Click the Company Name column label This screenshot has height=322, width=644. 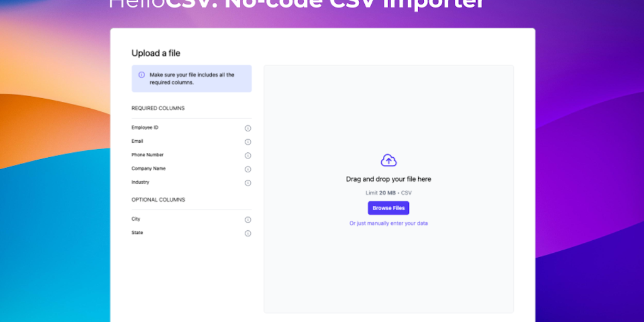tap(148, 169)
